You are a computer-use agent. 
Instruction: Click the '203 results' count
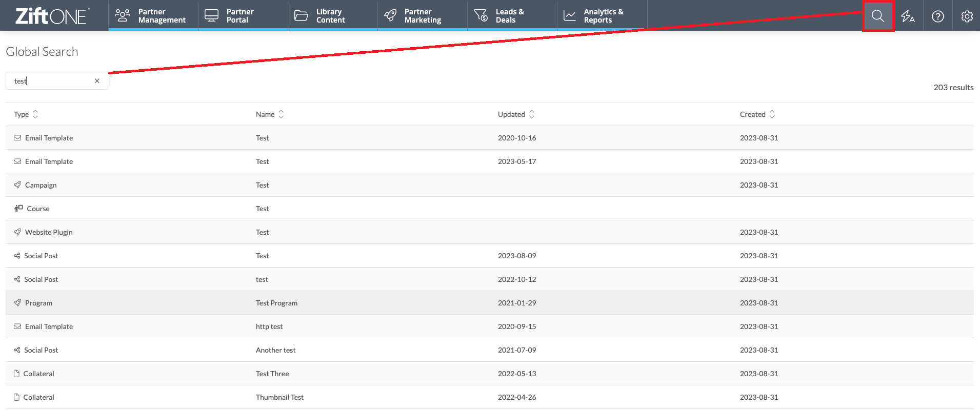953,87
